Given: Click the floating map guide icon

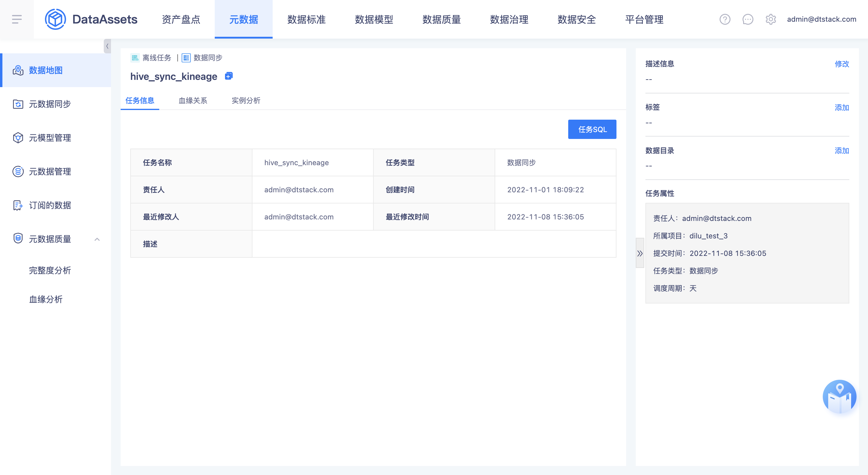Looking at the screenshot, I should (x=839, y=397).
